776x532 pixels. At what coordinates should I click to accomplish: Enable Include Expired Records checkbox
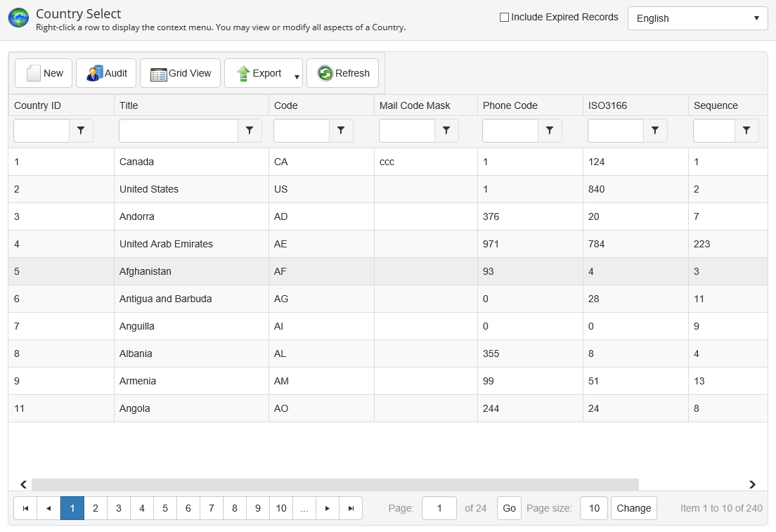click(x=504, y=18)
